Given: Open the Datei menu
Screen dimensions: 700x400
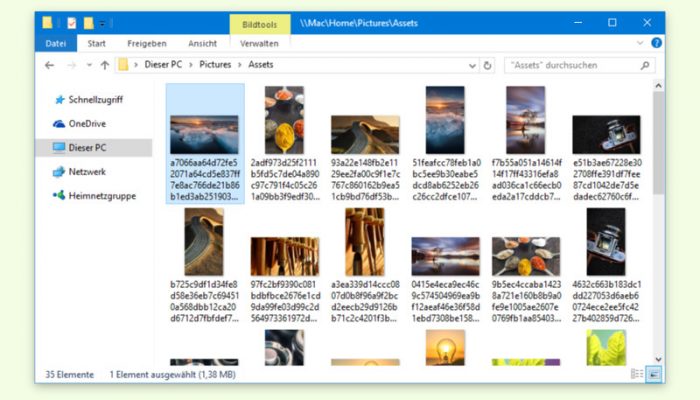Looking at the screenshot, I should point(56,43).
